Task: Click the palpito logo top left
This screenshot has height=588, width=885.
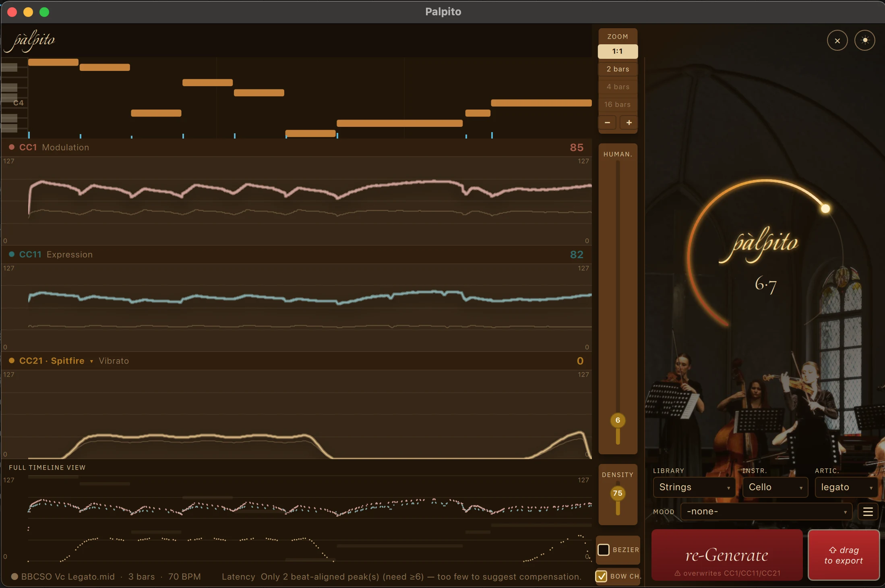Action: click(29, 40)
